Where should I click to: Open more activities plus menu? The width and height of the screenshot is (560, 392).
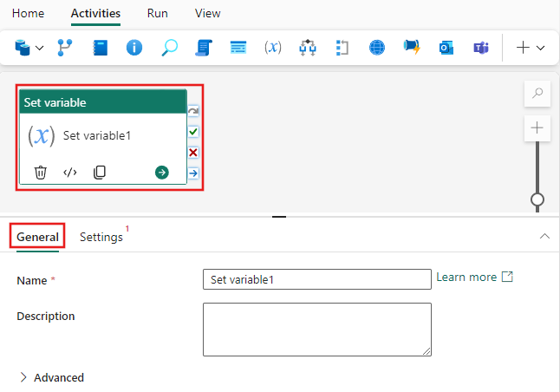coord(531,48)
